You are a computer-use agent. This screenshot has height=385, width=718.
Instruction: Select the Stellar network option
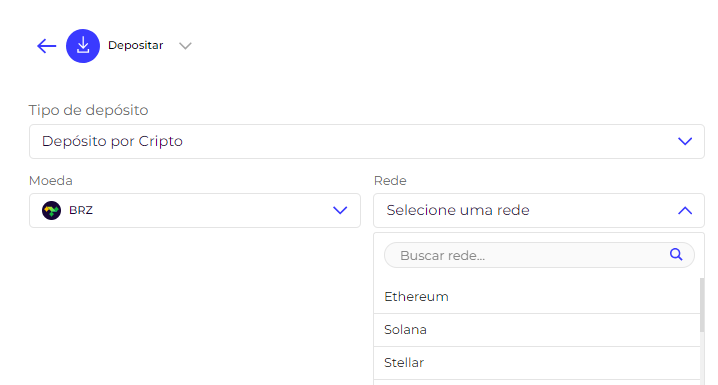537,363
